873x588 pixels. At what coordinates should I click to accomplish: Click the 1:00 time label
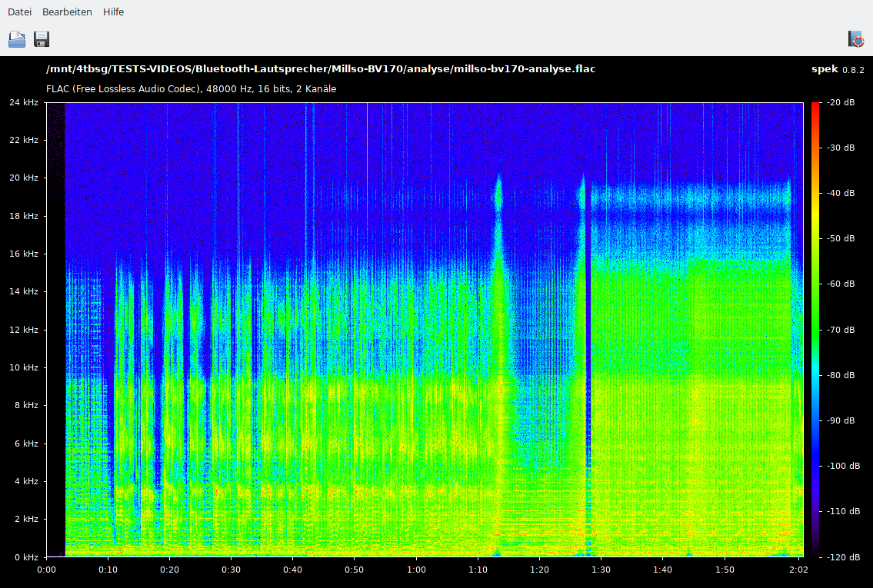click(x=416, y=570)
